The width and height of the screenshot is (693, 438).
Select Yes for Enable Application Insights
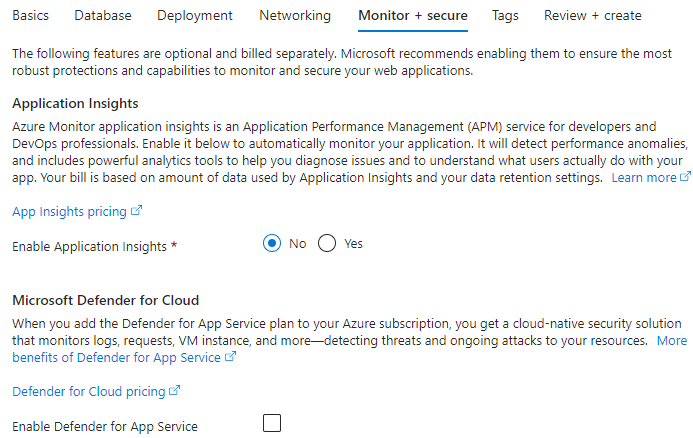click(x=327, y=244)
